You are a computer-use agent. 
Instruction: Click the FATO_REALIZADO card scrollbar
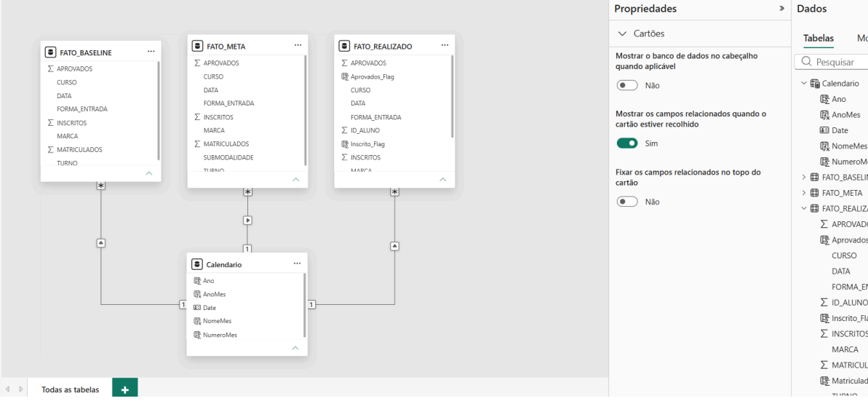point(453,97)
